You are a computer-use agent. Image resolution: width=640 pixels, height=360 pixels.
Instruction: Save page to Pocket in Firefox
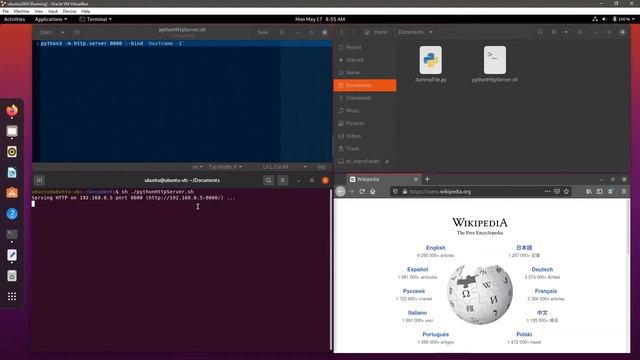tap(557, 191)
